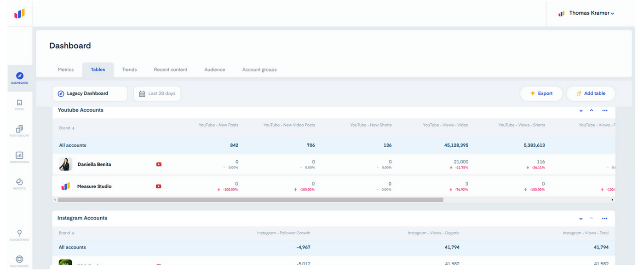Image resolution: width=644 pixels, height=278 pixels.
Task: Open the Reports sidebar section
Action: [20, 184]
